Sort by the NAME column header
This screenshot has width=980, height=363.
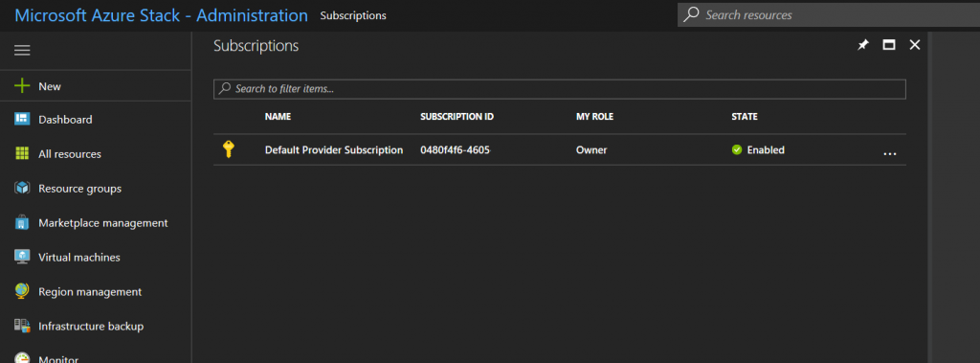click(x=278, y=117)
